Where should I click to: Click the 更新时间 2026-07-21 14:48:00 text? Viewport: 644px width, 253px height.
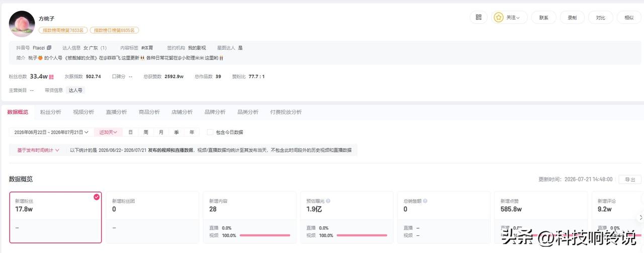coord(575,179)
